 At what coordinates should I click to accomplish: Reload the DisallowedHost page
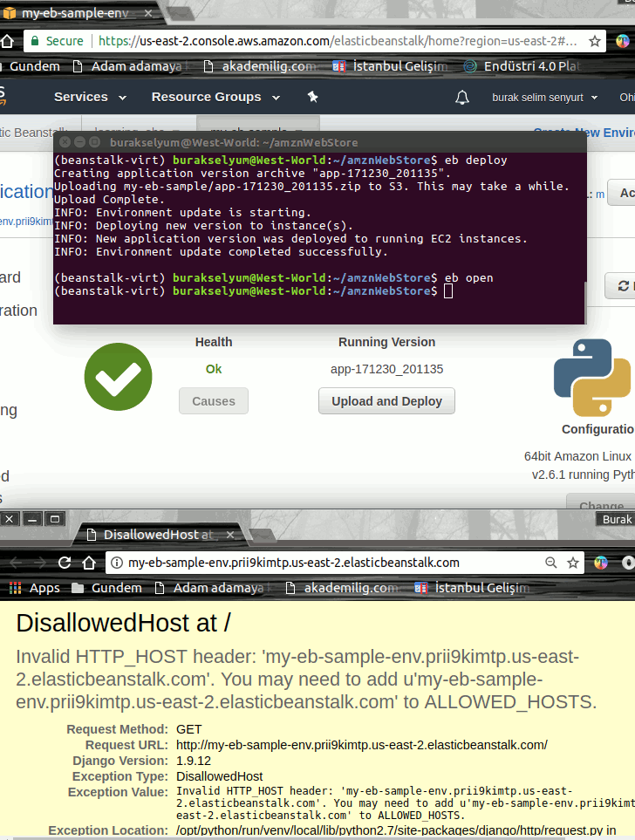tap(65, 563)
